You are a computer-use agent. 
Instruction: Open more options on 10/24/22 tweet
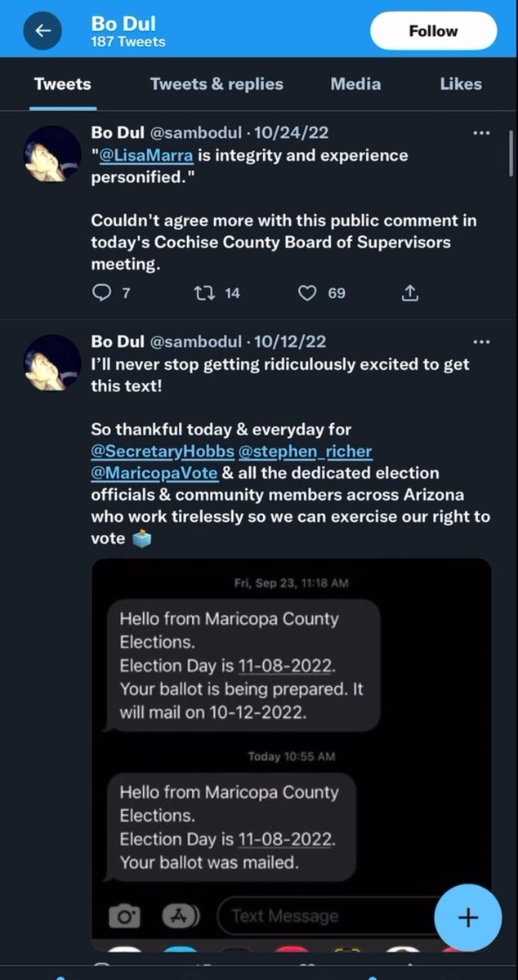click(482, 132)
